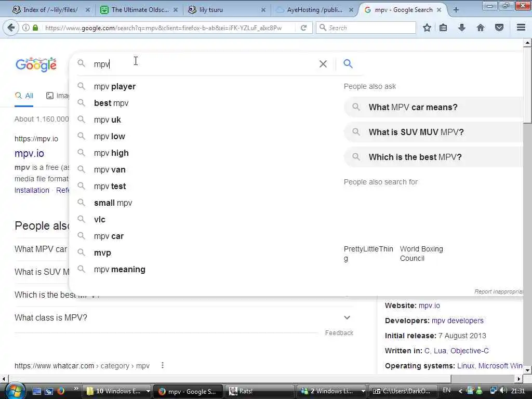Click the Google logo

point(36,64)
